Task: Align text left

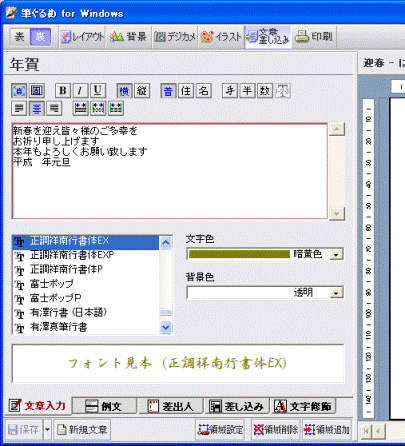Action: 19,108
